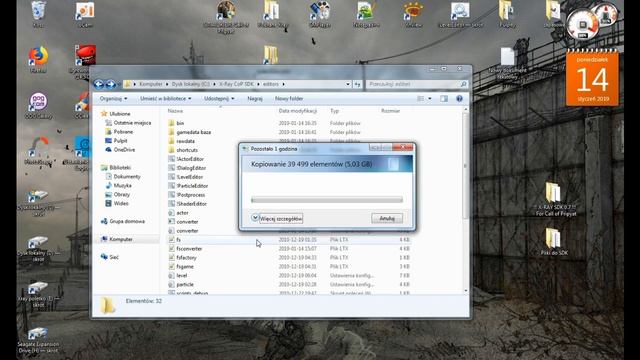This screenshot has width=640, height=360.
Task: Open the 'Pliki do SDK' desktop folder
Action: 554,242
